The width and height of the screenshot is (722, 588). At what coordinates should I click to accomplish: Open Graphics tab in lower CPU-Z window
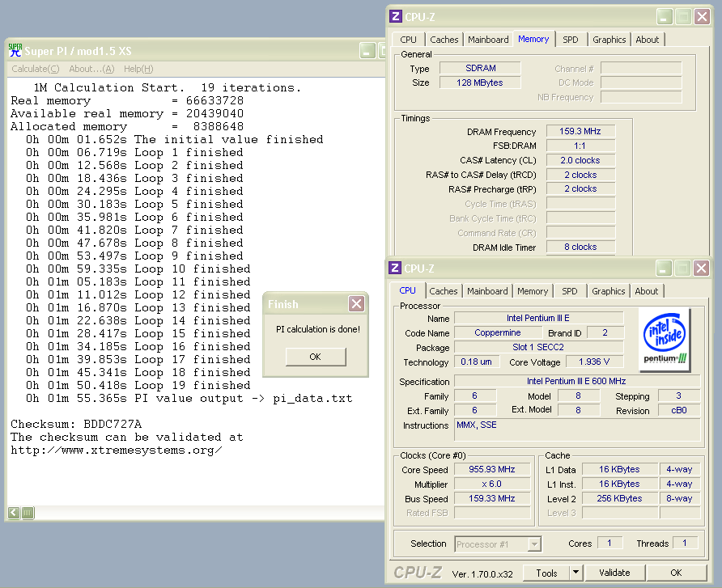608,291
